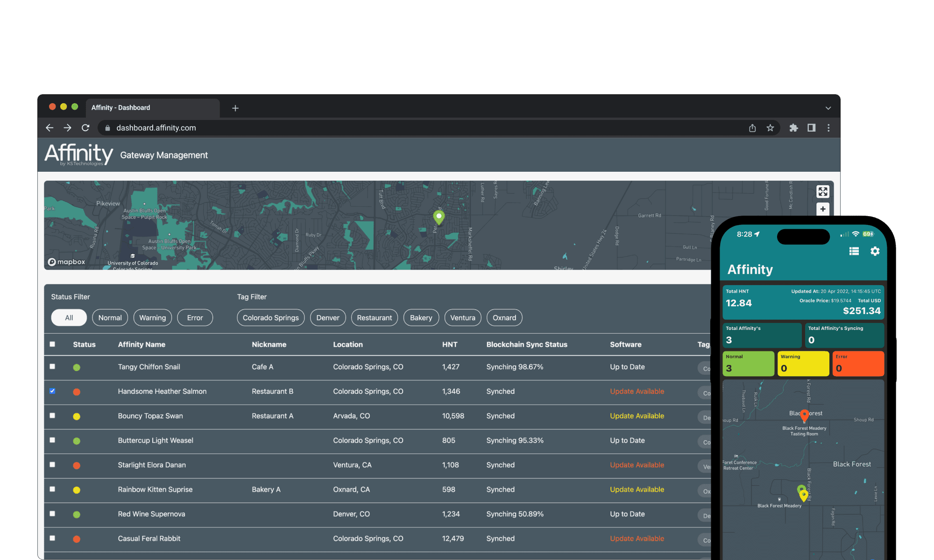Open the browser three-dot menu
Screen dimensions: 934x560
828,128
